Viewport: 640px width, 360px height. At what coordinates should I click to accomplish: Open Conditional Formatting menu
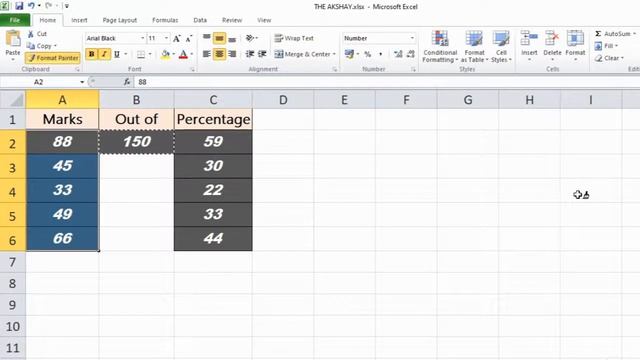[x=440, y=47]
